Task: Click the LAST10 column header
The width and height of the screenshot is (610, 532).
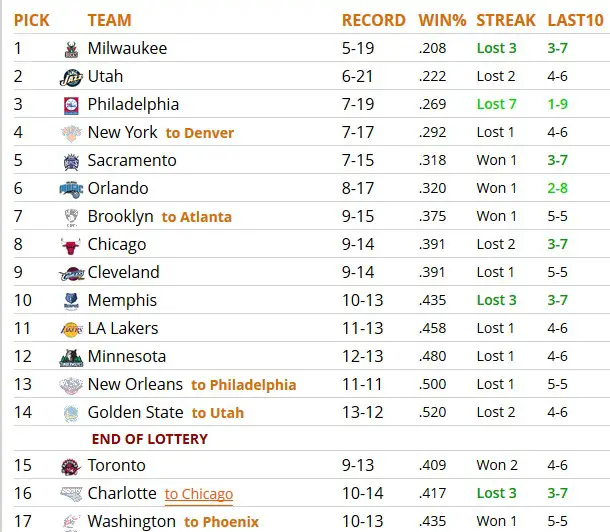Action: pos(573,20)
